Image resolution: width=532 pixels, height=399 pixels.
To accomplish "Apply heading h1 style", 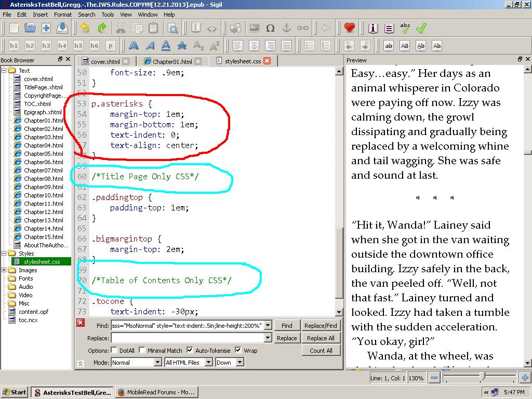I will (14, 46).
